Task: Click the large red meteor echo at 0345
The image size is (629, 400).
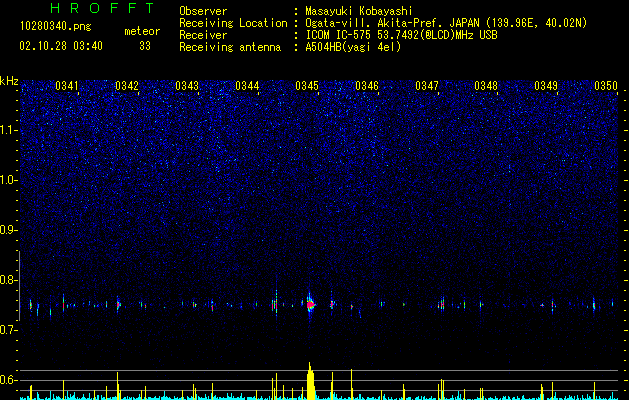Action: (310, 305)
